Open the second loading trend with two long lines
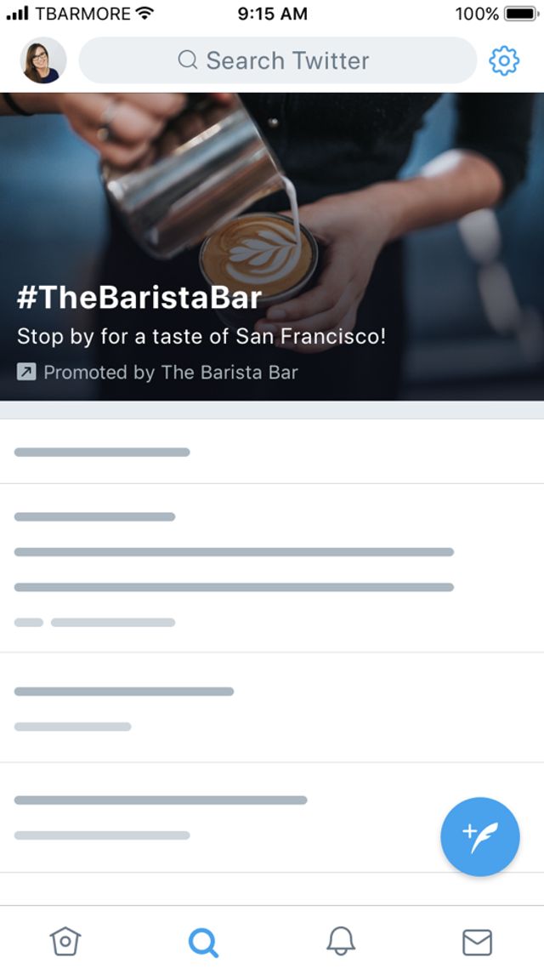This screenshot has width=544, height=980. point(272,568)
